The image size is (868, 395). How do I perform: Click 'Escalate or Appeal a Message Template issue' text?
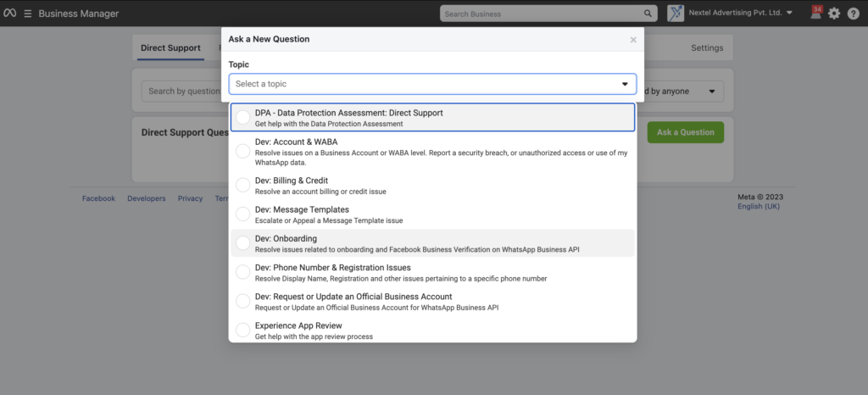pos(329,220)
